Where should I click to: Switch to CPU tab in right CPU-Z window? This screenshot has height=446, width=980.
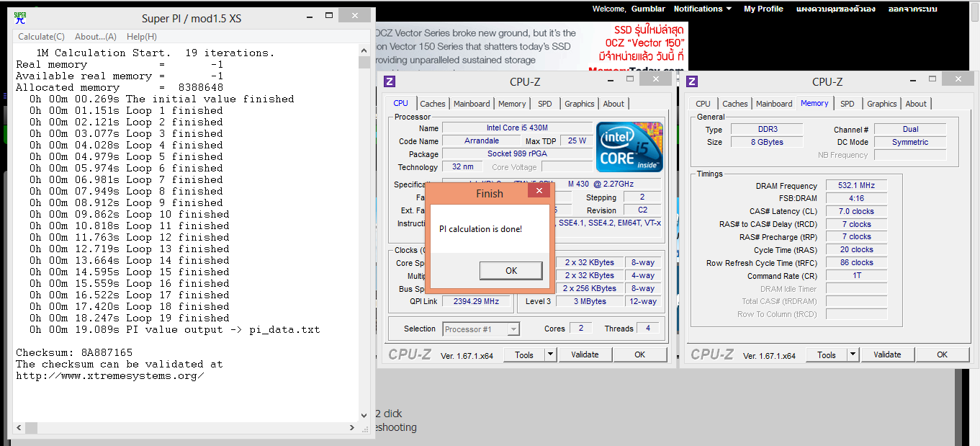(703, 104)
